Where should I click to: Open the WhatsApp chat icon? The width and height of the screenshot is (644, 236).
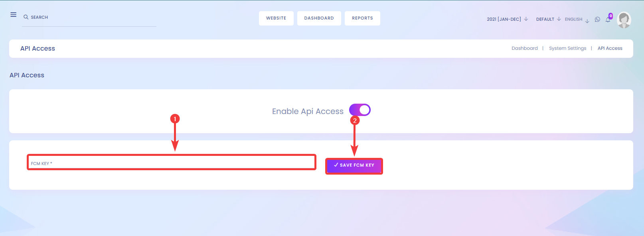[597, 19]
